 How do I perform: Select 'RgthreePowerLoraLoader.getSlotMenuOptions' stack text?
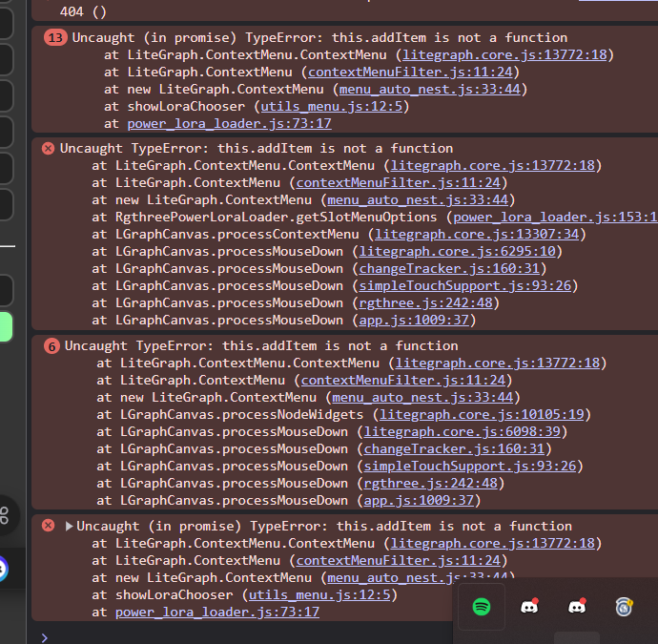tap(277, 217)
